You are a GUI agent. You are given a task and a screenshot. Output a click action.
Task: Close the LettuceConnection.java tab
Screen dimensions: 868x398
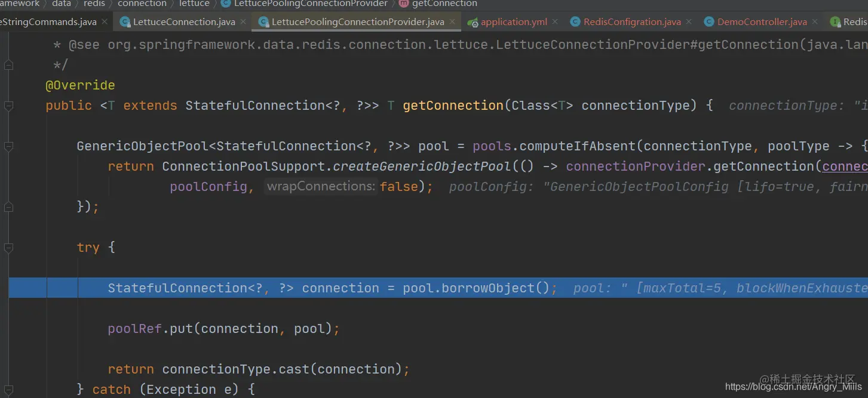(x=243, y=21)
